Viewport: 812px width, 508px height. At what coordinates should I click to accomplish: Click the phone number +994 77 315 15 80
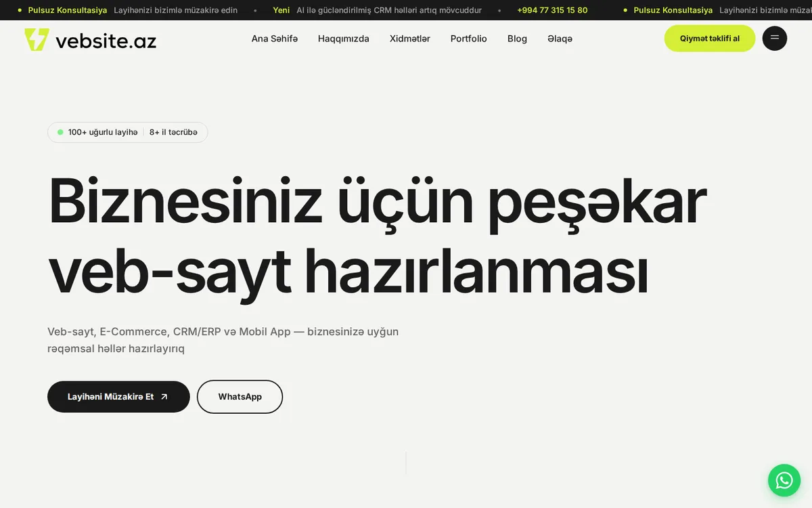click(x=552, y=10)
